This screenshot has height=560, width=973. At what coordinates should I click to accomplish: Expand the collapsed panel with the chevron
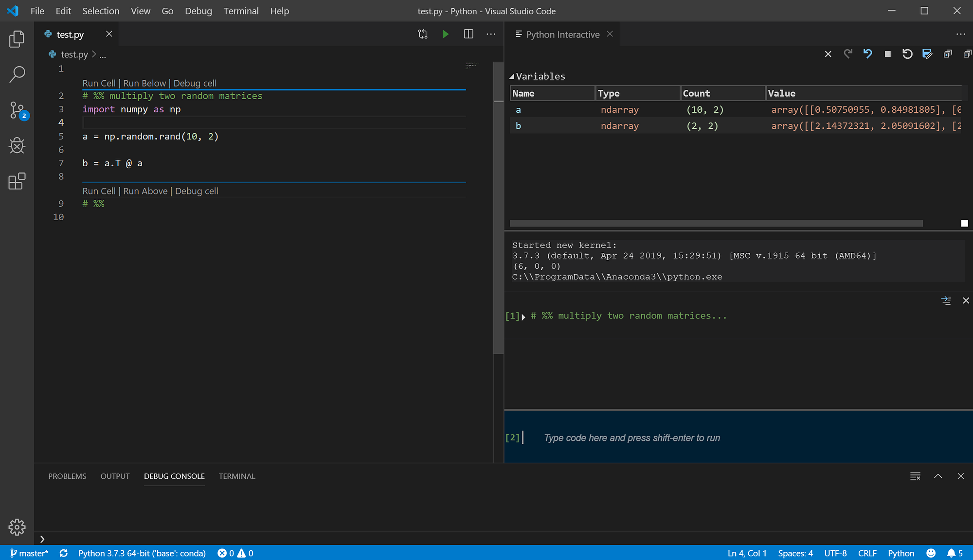pos(938,476)
